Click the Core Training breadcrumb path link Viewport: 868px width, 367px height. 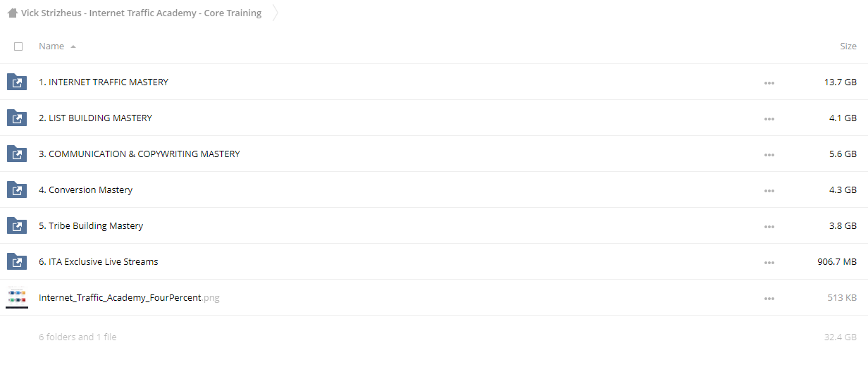pos(142,13)
